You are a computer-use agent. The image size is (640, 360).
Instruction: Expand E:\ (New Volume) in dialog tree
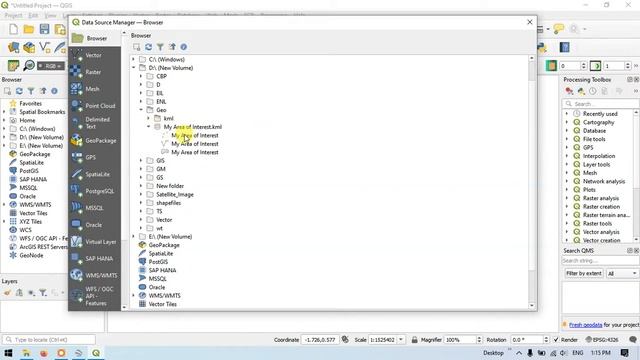(x=133, y=237)
